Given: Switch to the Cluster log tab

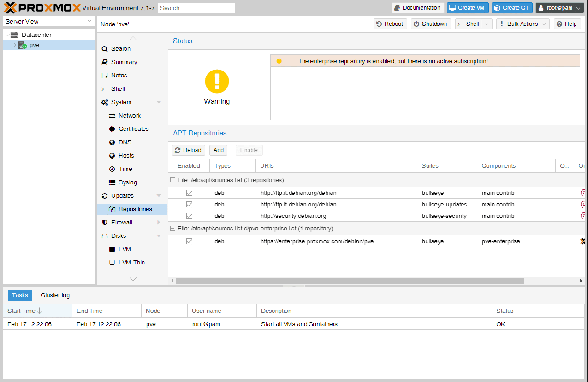Looking at the screenshot, I should 55,295.
